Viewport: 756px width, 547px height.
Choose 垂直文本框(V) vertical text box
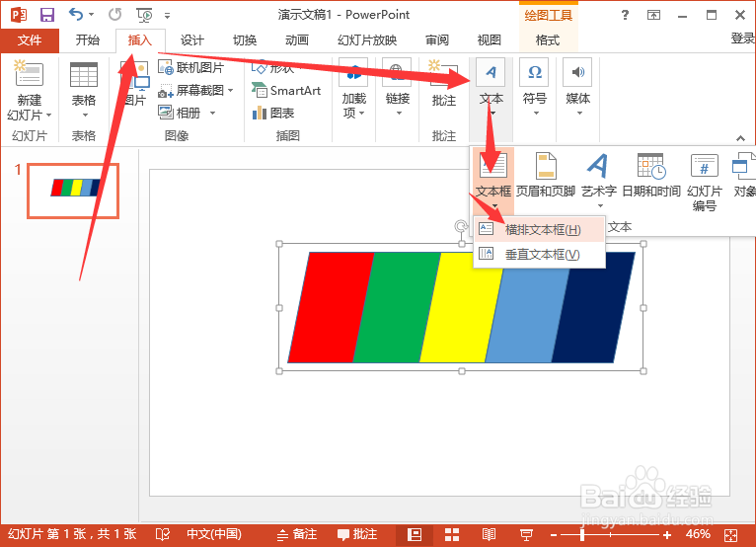(540, 254)
